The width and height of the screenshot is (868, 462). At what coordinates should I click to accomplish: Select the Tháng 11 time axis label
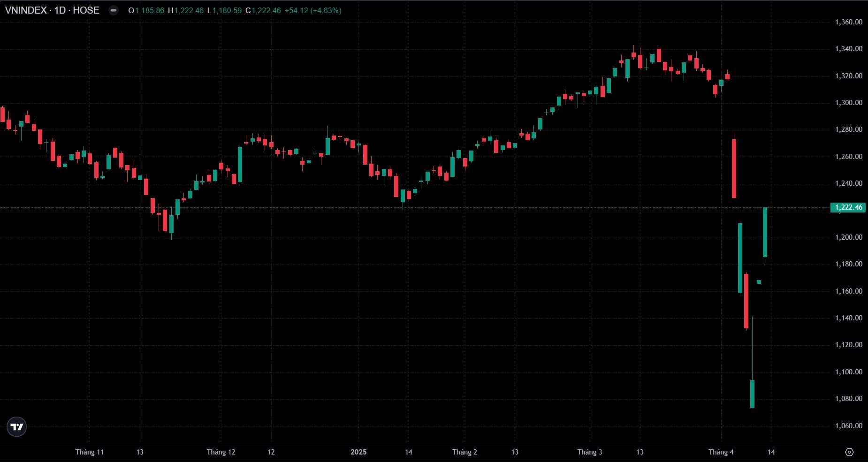point(90,452)
